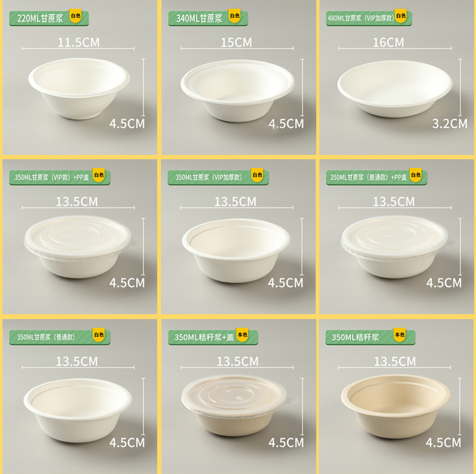Screen dimensions: 476x474
Task: Click the 350ML秸秆浆+盖 green label
Action: (x=213, y=337)
